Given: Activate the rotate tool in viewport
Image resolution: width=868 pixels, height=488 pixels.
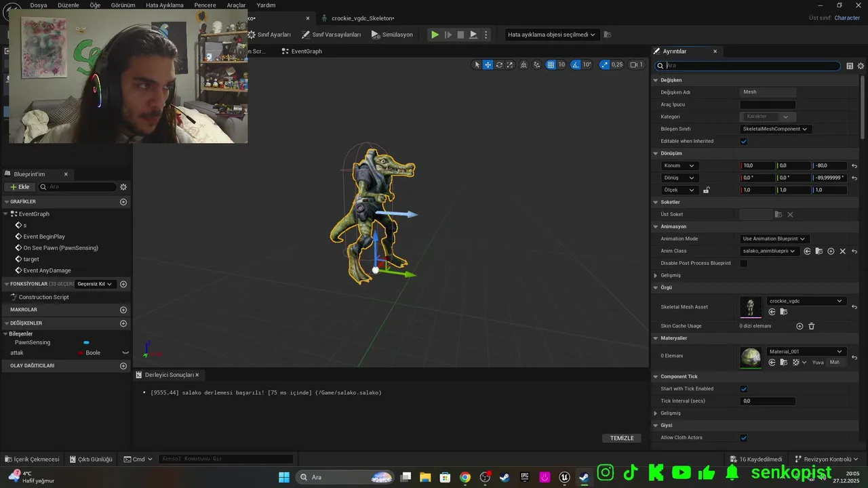Looking at the screenshot, I should tap(499, 65).
